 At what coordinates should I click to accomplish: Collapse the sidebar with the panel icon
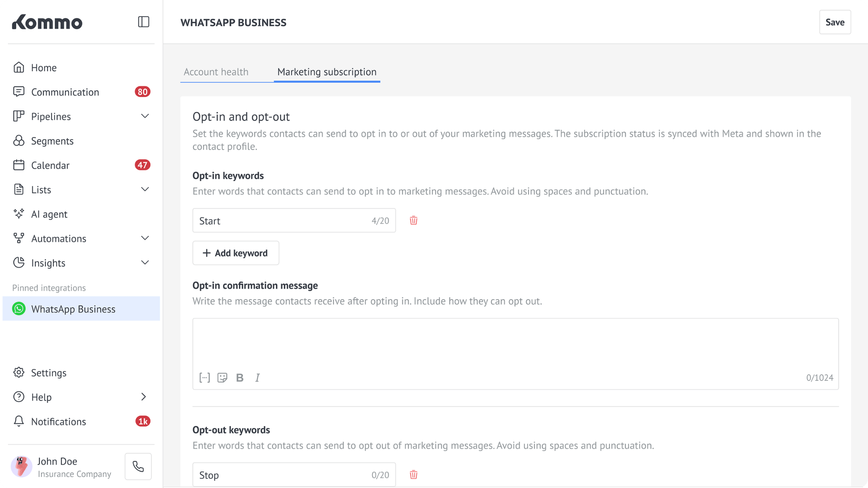pyautogui.click(x=144, y=22)
